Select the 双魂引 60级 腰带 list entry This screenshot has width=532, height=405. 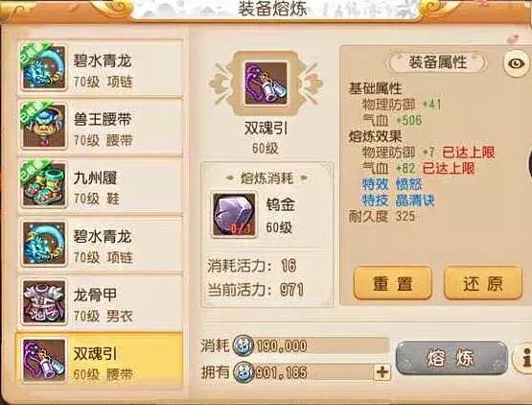click(100, 361)
